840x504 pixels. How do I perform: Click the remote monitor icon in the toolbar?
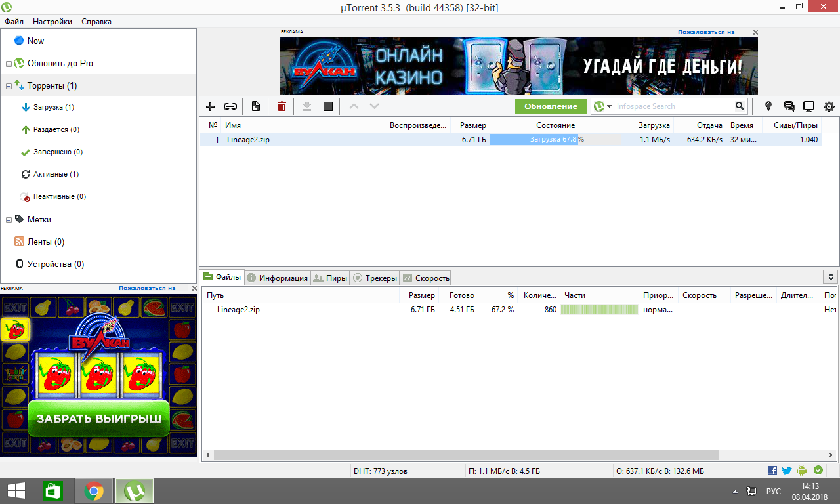pos(808,106)
